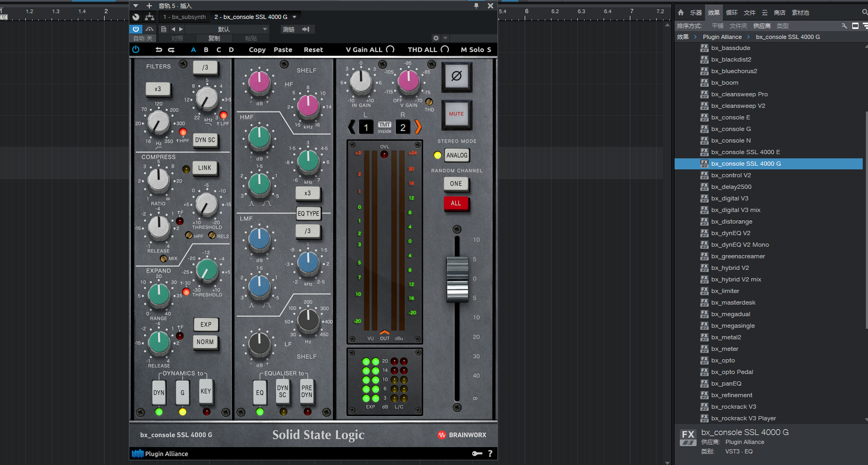The width and height of the screenshot is (868, 465).
Task: Open the 循环 browser tab
Action: click(731, 13)
